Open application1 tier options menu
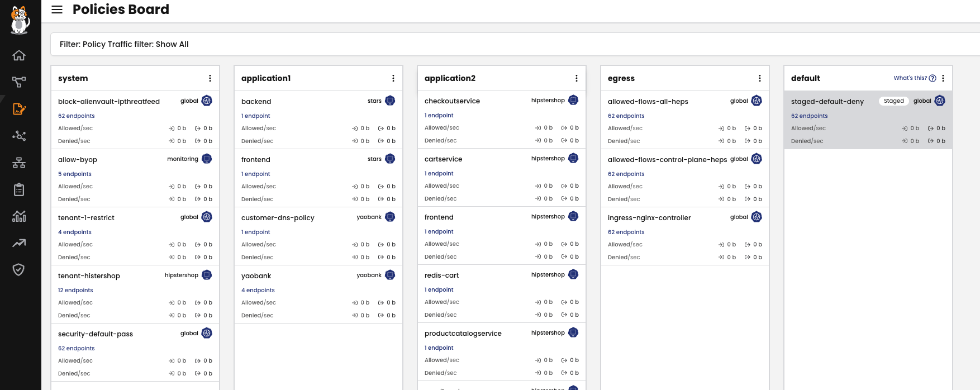The height and width of the screenshot is (390, 980). [393, 78]
